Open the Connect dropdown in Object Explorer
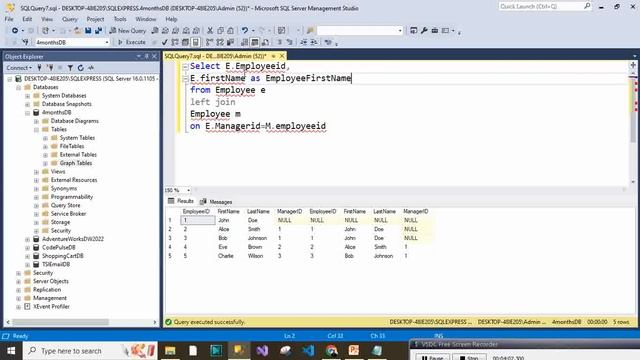This screenshot has height=360, width=640. pos(19,68)
